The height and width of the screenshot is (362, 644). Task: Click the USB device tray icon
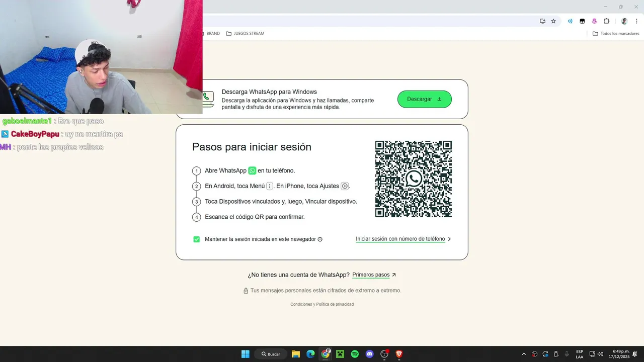click(556, 354)
